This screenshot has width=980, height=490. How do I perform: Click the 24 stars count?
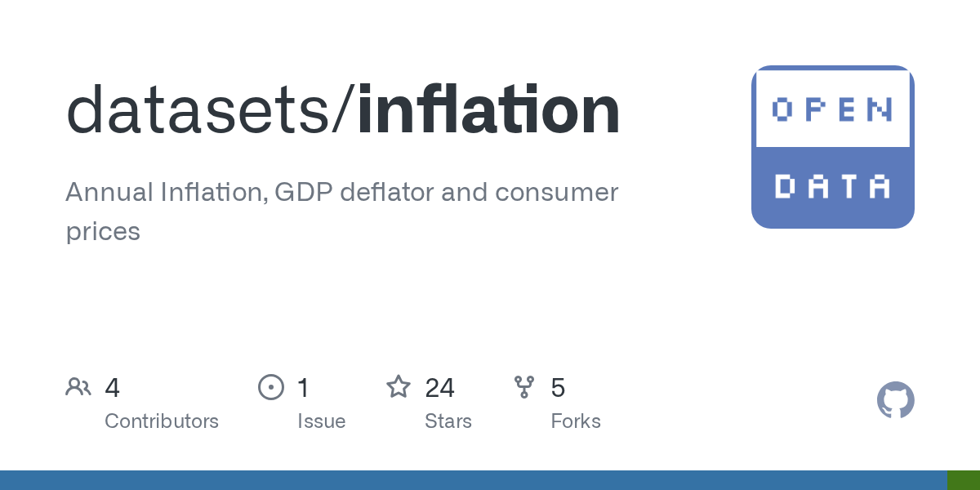coord(439,387)
